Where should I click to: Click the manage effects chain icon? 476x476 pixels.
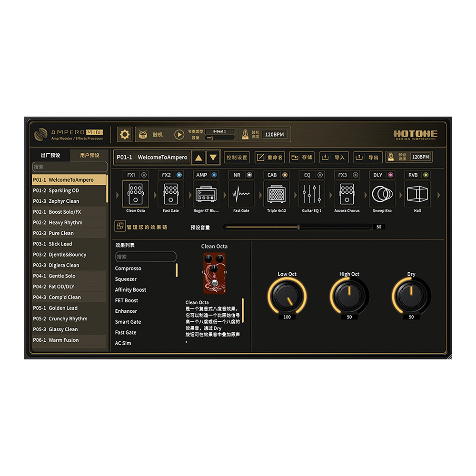[120, 227]
